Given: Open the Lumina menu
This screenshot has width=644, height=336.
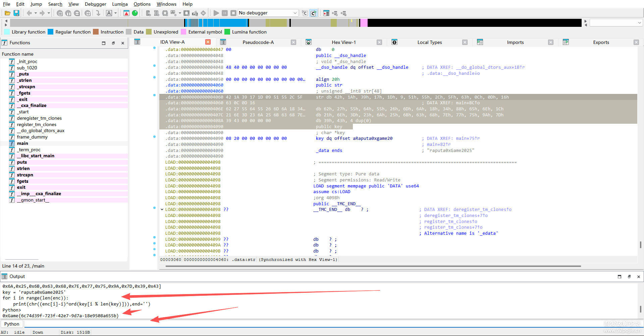Looking at the screenshot, I should coord(120,4).
